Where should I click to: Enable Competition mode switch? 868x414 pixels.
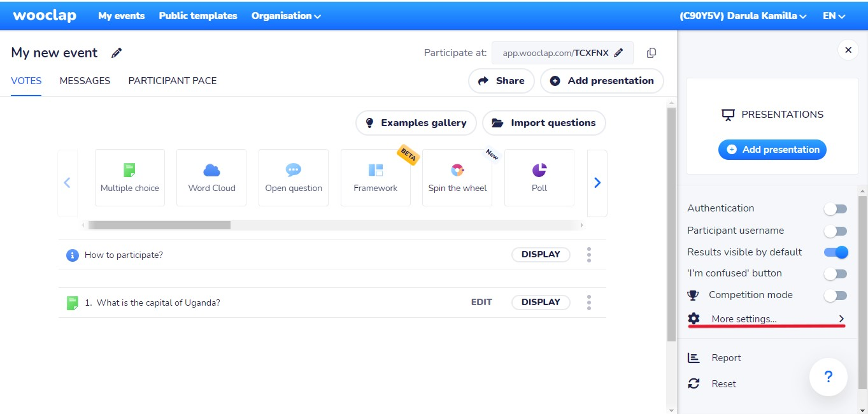pos(836,296)
